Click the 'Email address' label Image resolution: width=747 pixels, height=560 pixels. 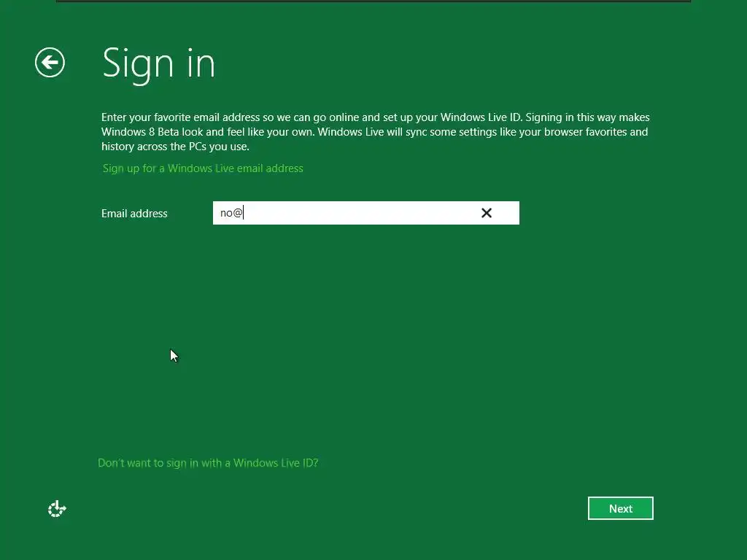click(x=134, y=214)
